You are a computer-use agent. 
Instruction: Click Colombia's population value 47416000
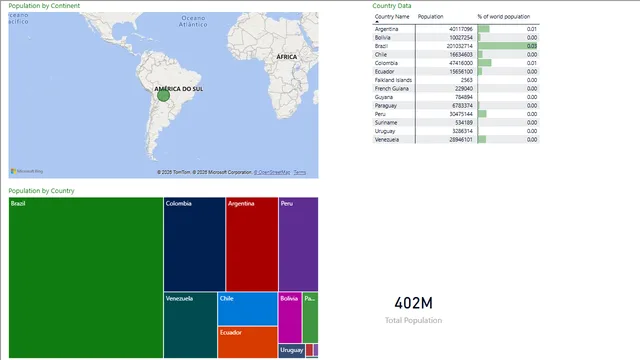click(461, 63)
